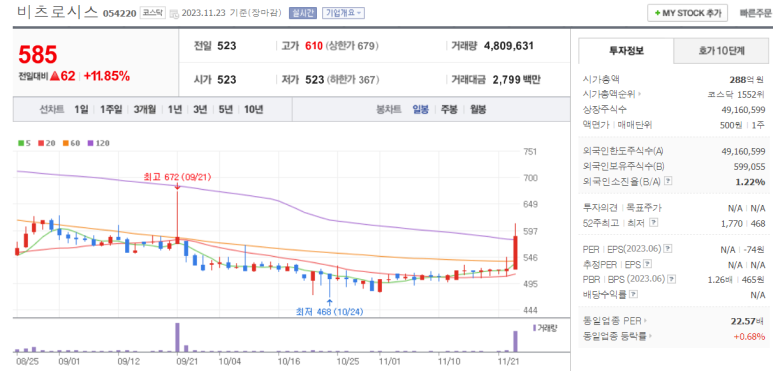Open help icon next to PER EPS(2023.06)
This screenshot has width=773, height=371.
pos(669,249)
